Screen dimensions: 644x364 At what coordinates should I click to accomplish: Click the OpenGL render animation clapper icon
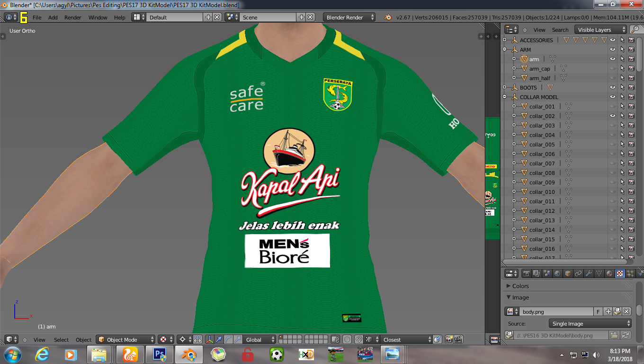(x=458, y=339)
